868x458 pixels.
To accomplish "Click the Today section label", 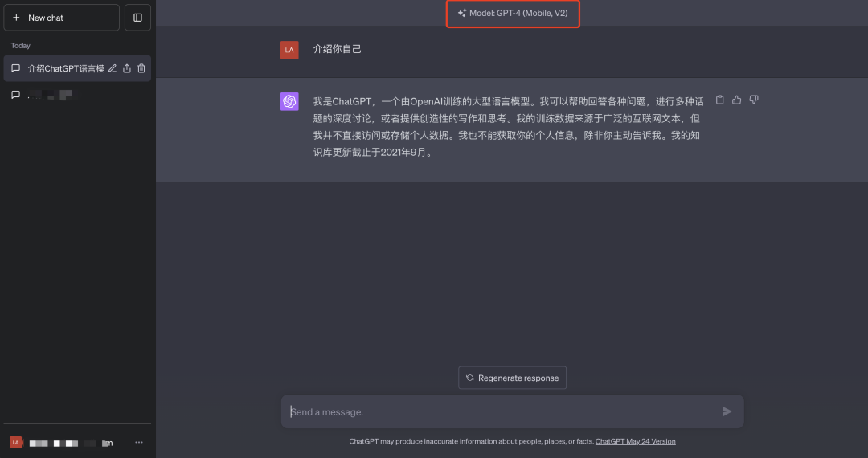I will 20,45.
